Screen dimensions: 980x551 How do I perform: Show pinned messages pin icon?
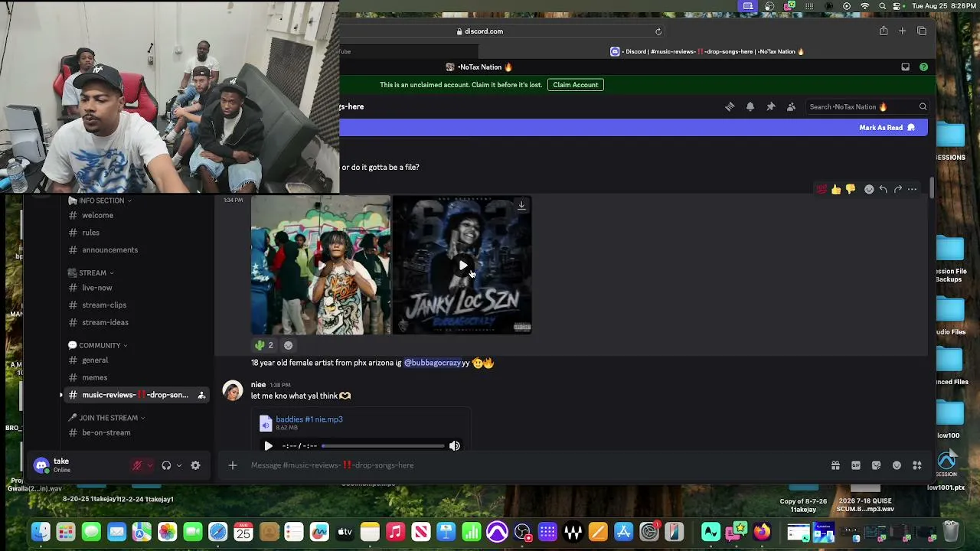click(x=771, y=106)
